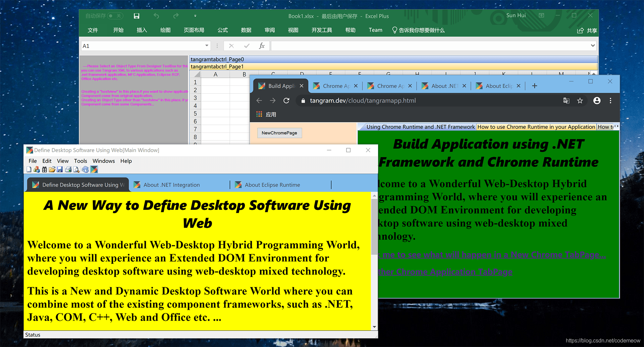Close the About Eclip Chrome tab

tap(519, 86)
